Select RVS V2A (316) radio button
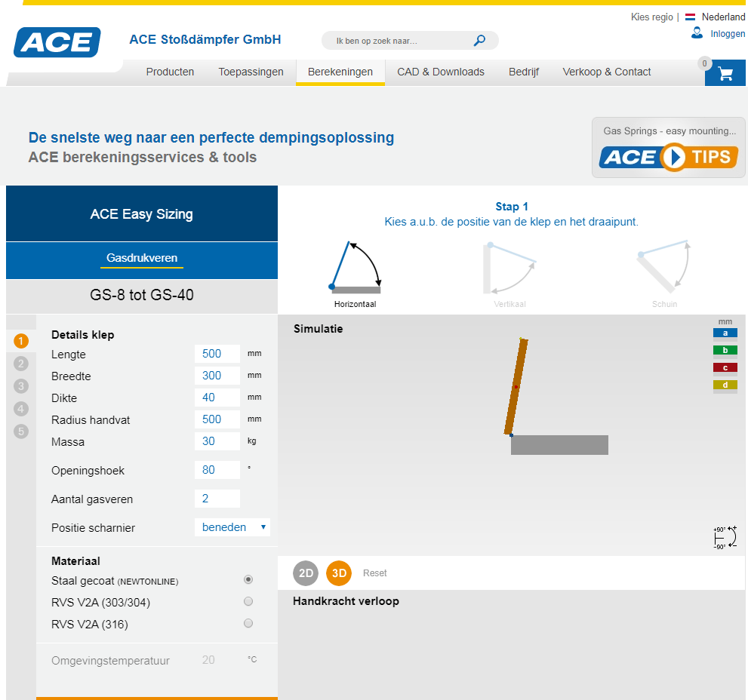 click(248, 623)
